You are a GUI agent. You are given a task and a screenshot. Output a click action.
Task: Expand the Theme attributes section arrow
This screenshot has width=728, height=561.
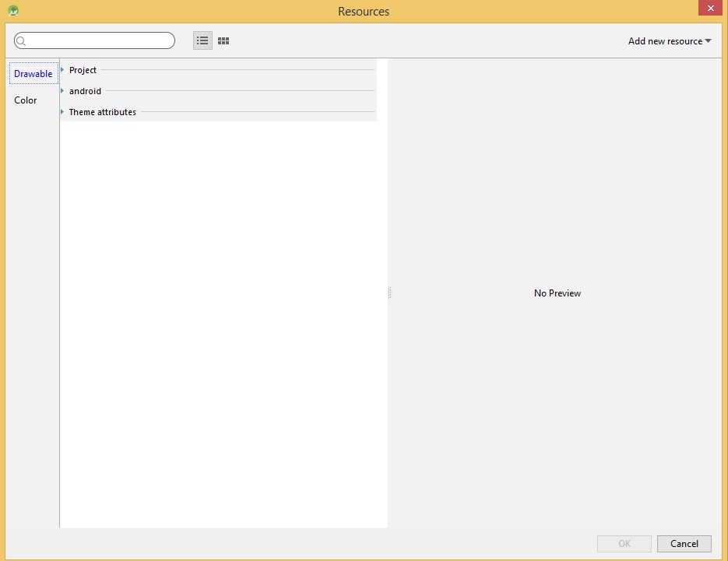coord(62,112)
